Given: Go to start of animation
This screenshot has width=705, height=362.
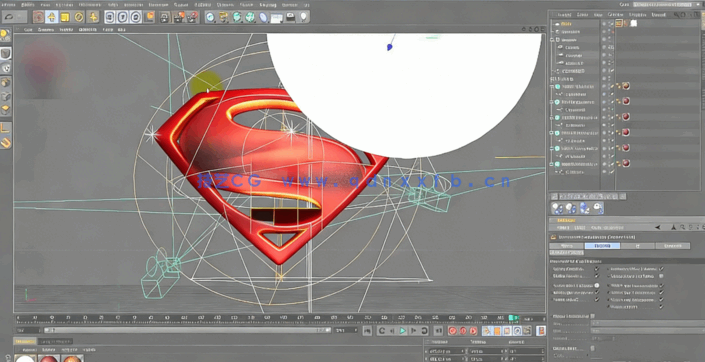Looking at the screenshot, I should tap(368, 331).
